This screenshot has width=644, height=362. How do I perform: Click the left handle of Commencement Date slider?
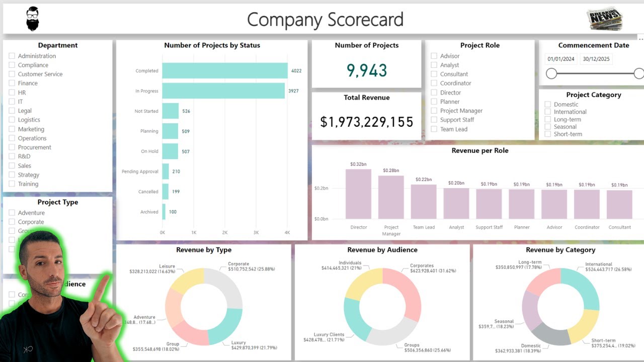click(x=551, y=73)
